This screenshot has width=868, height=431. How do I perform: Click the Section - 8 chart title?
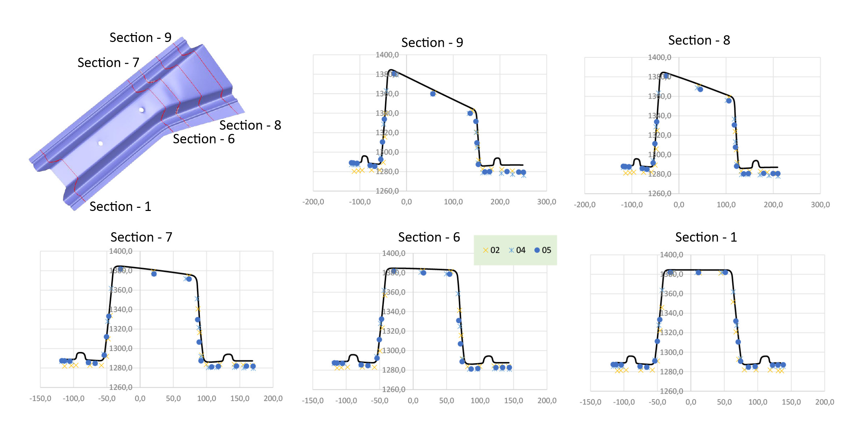tap(699, 40)
